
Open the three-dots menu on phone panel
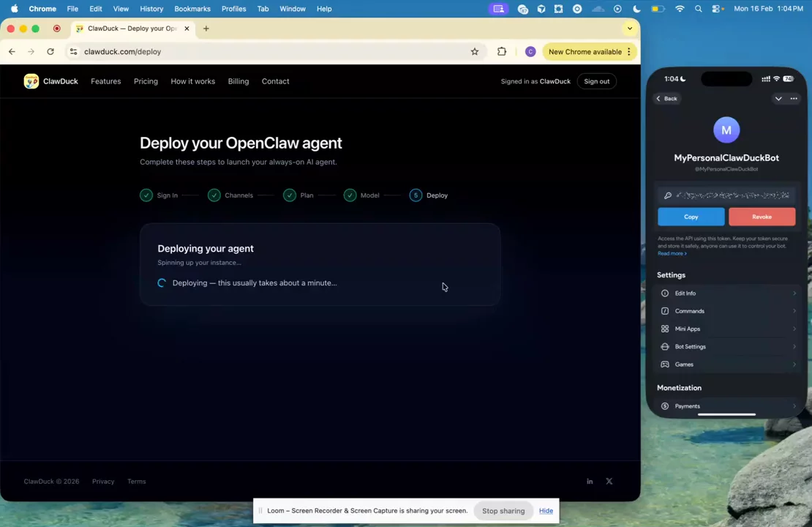794,99
